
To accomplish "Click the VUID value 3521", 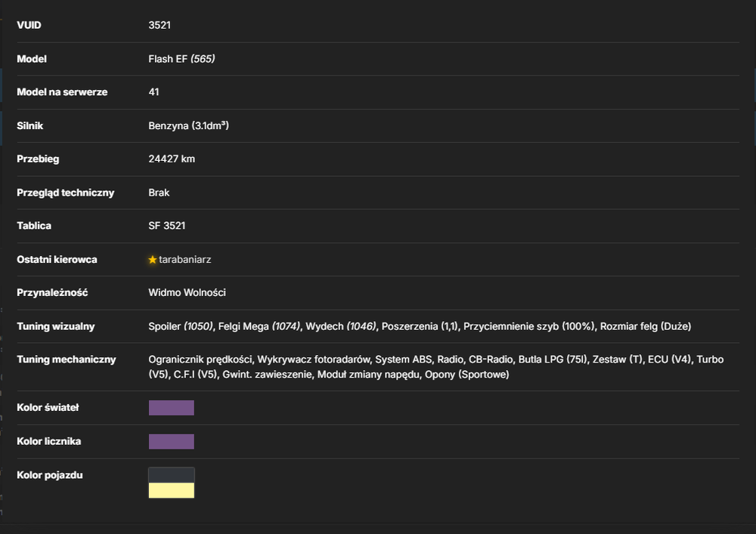I will [x=160, y=25].
